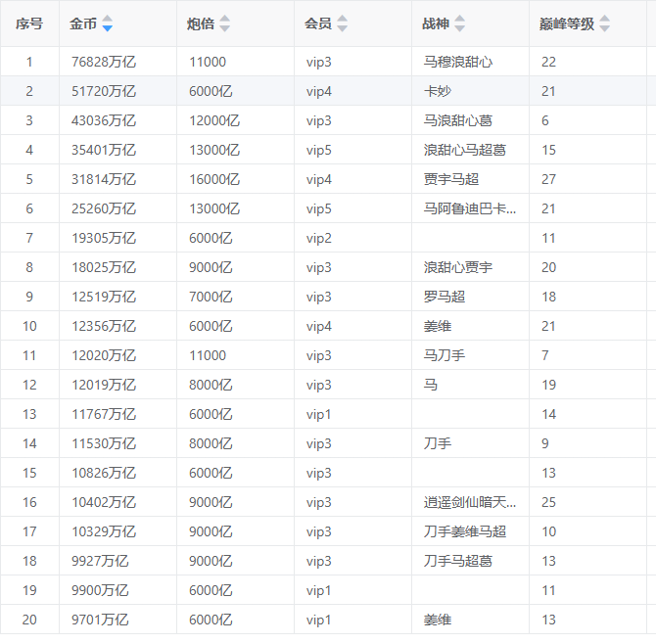Image resolution: width=656 pixels, height=644 pixels.
Task: Select the vip2 member cell
Action: pos(319,238)
